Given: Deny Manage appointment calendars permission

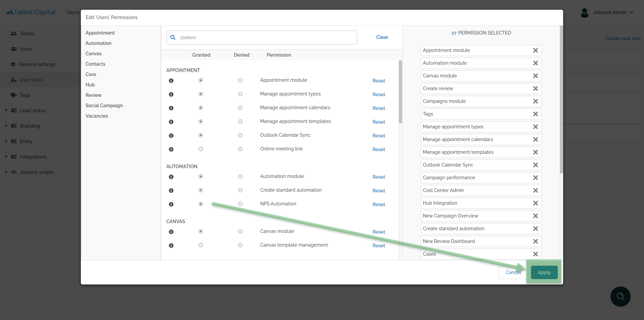Looking at the screenshot, I should (240, 108).
